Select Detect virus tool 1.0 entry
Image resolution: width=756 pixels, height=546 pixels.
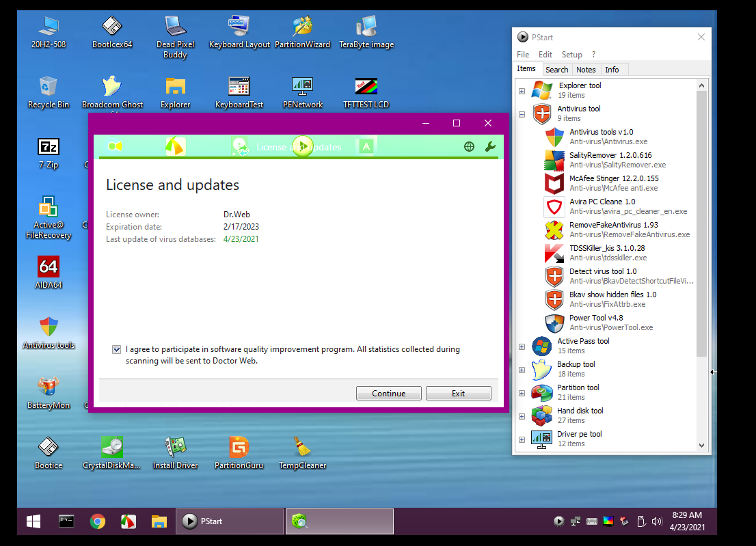click(x=619, y=276)
